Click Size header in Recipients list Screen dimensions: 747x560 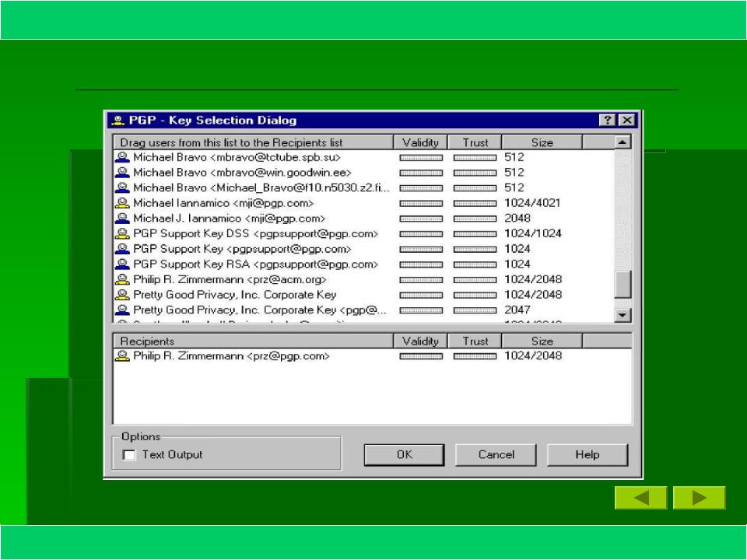[x=542, y=341]
